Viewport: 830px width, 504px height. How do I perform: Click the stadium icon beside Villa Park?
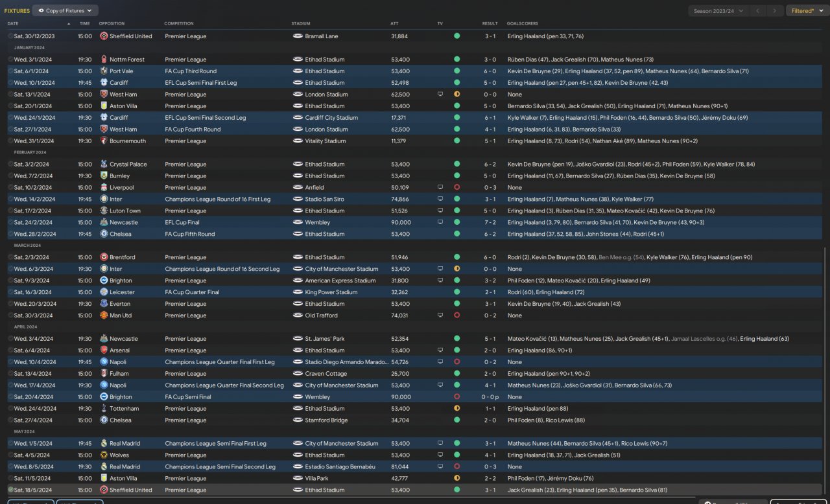click(298, 479)
